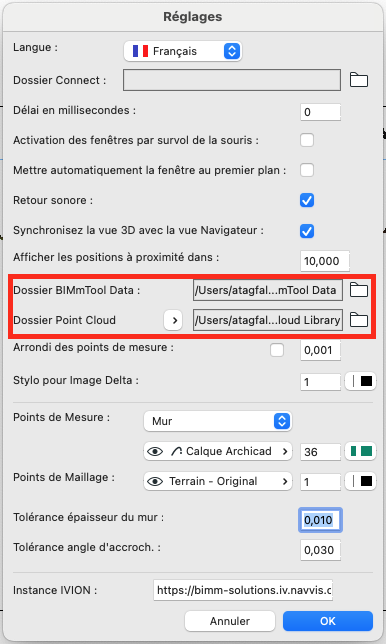Disable the Retour sonore checkbox
This screenshot has width=386, height=644.
tap(307, 200)
